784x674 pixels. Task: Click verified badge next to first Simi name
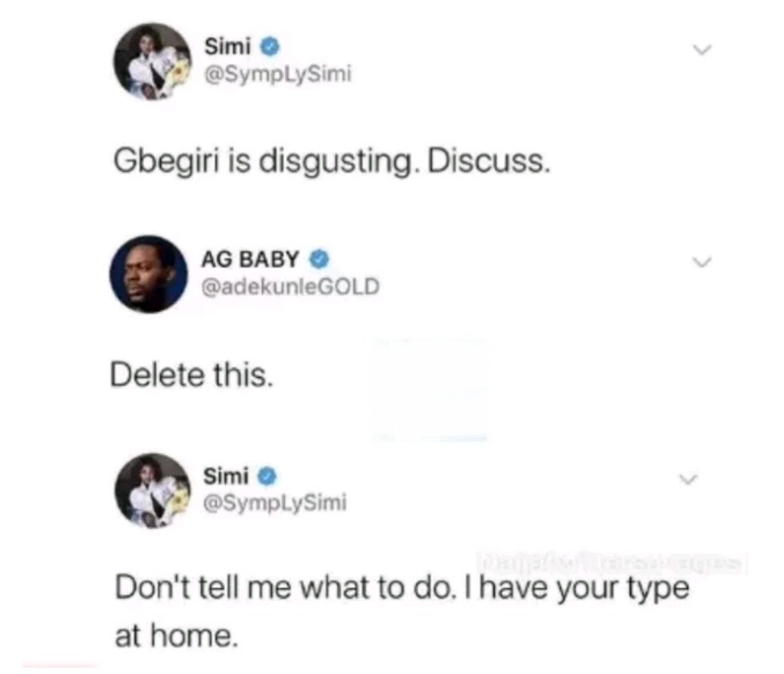point(271,47)
